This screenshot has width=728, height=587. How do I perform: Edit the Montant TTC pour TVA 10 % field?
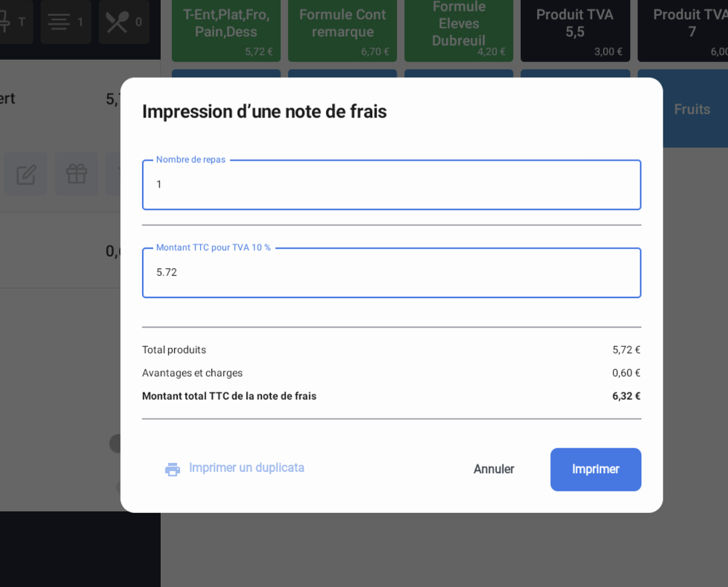(x=391, y=273)
